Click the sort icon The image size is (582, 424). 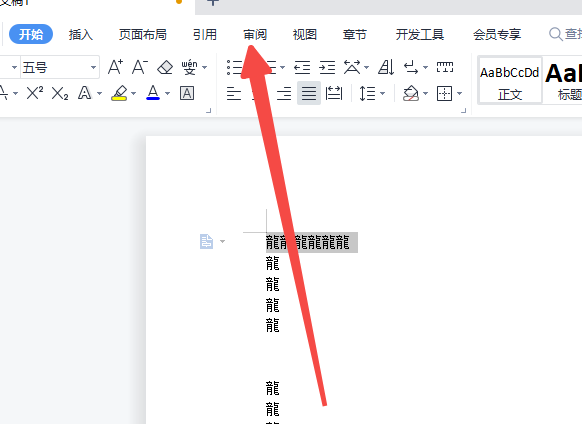(386, 68)
